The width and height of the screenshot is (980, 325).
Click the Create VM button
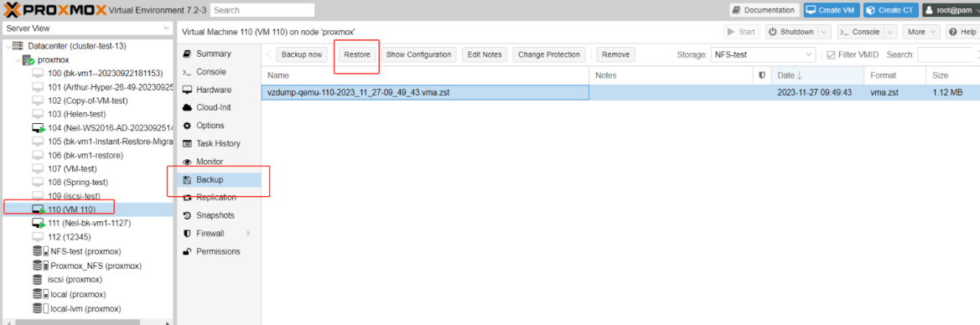tap(832, 10)
